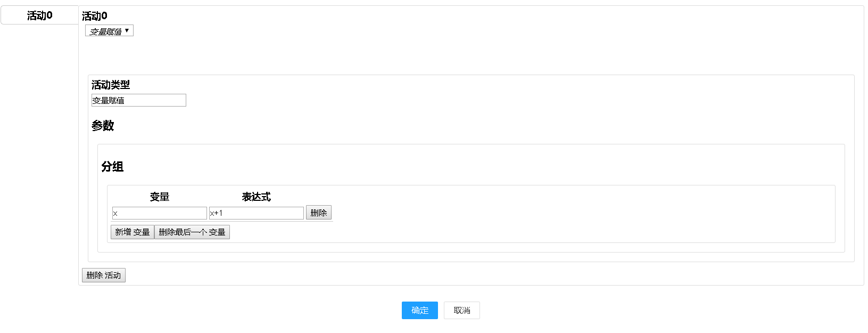Screen dimensions: 868x333
Task: Cancel using the 取消 button
Action: pos(462,310)
